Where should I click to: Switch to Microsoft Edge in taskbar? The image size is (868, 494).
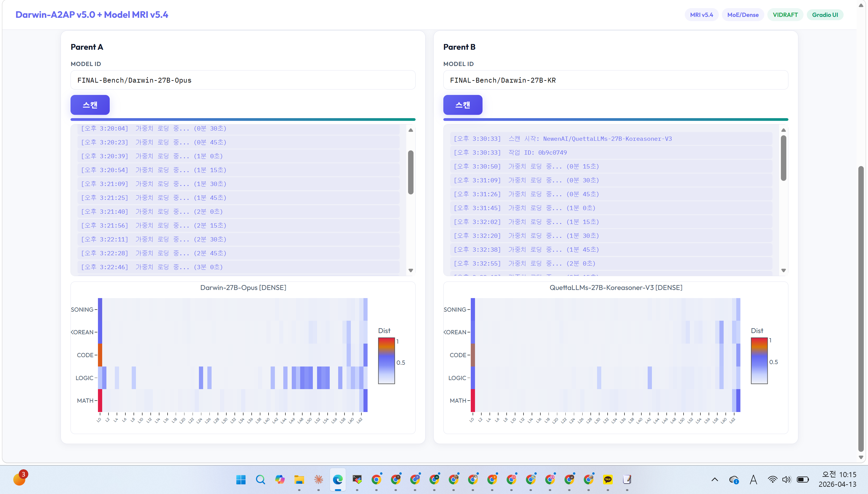[338, 480]
